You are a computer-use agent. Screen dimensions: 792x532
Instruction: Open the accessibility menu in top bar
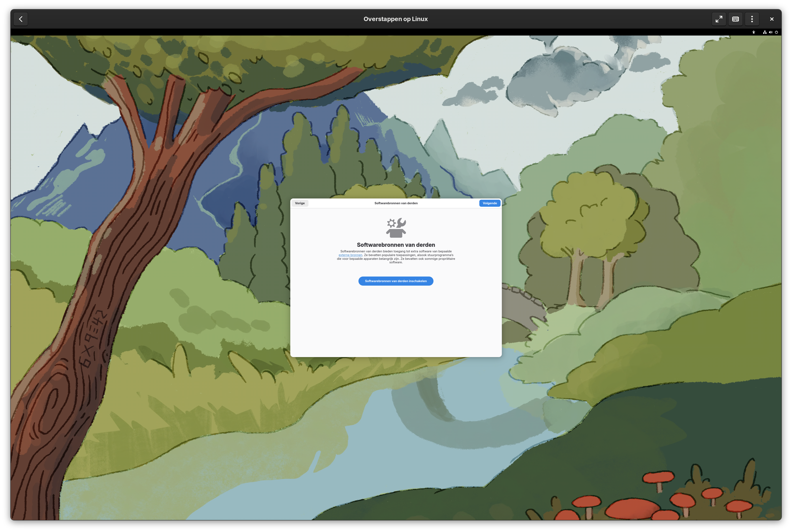[754, 32]
